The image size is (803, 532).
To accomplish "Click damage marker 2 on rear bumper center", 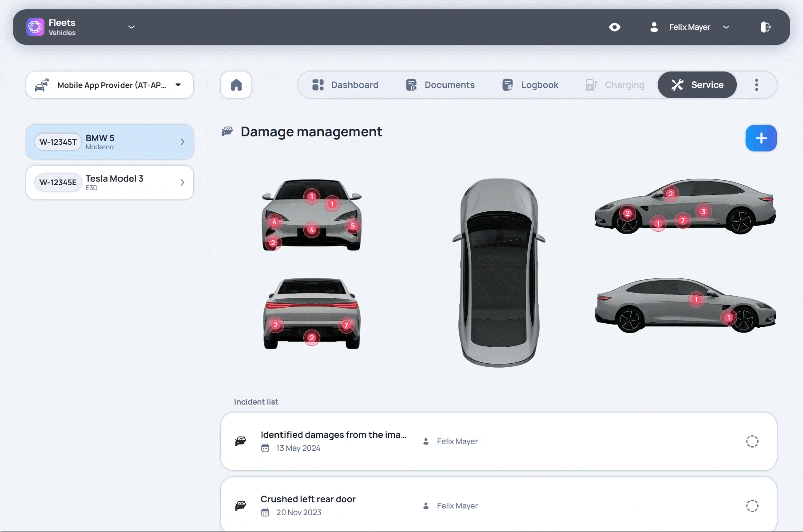I will tap(312, 338).
